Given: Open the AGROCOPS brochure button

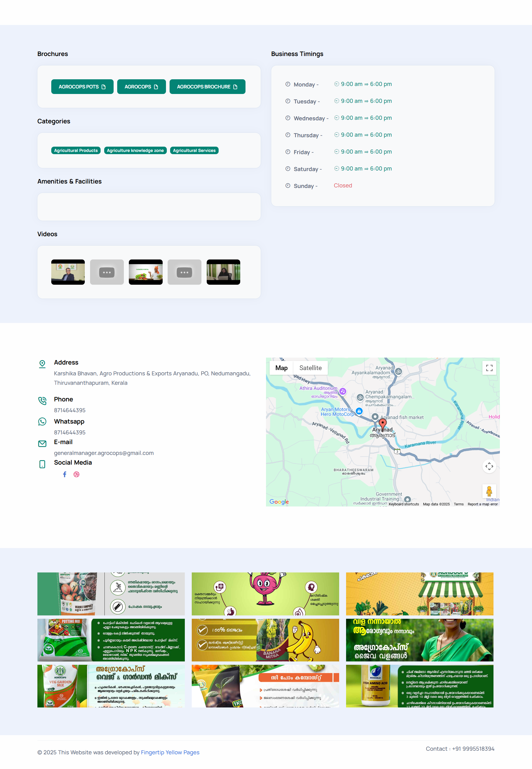Looking at the screenshot, I should [141, 87].
